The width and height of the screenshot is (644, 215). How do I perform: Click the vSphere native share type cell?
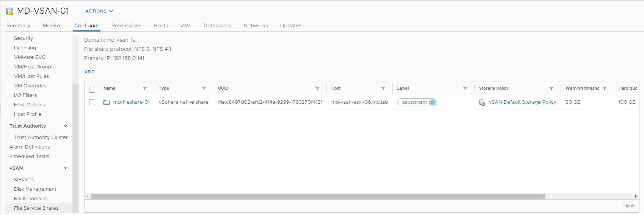[x=183, y=102]
